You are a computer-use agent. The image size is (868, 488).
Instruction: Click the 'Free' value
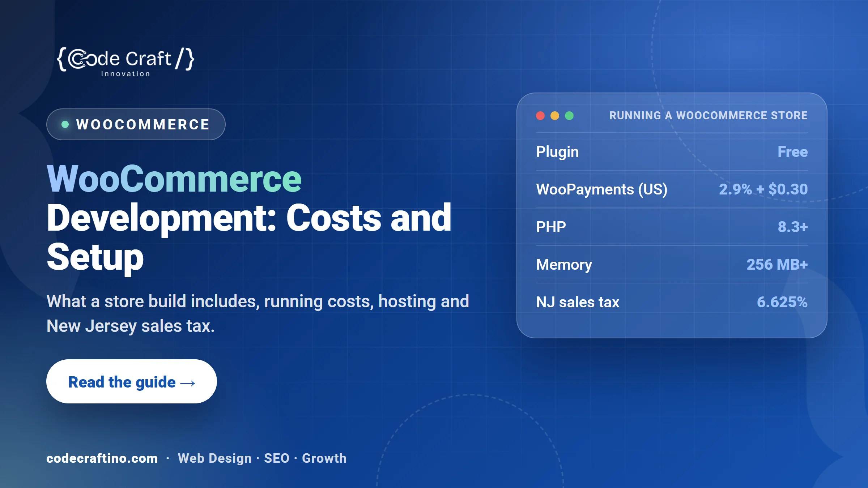pyautogui.click(x=792, y=152)
